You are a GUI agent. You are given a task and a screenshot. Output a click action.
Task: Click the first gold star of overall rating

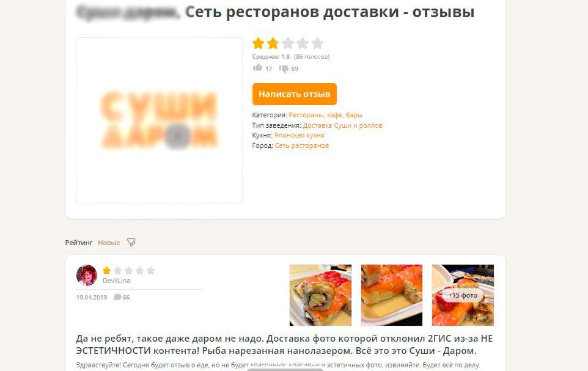click(259, 43)
